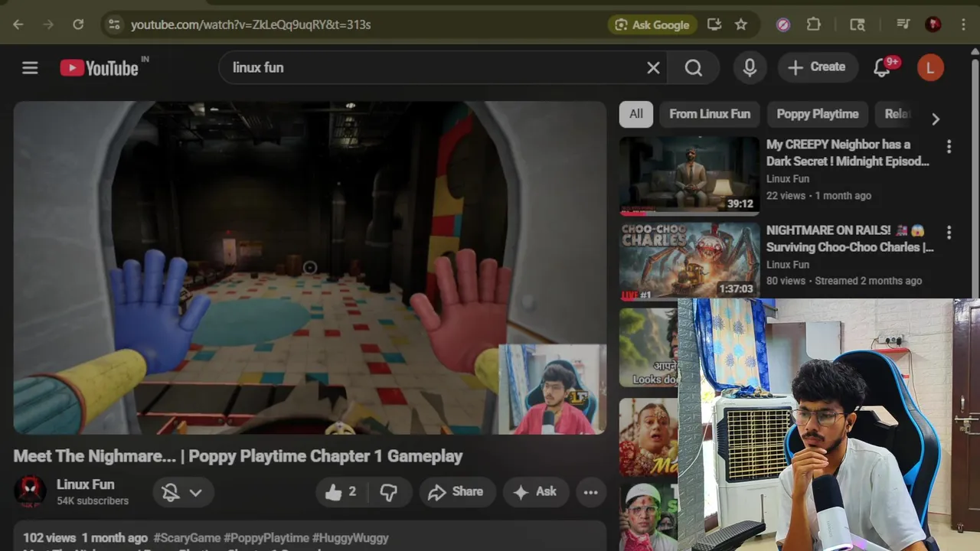Dislike the video with the thumbs down
This screenshot has width=980, height=551.
(x=389, y=492)
